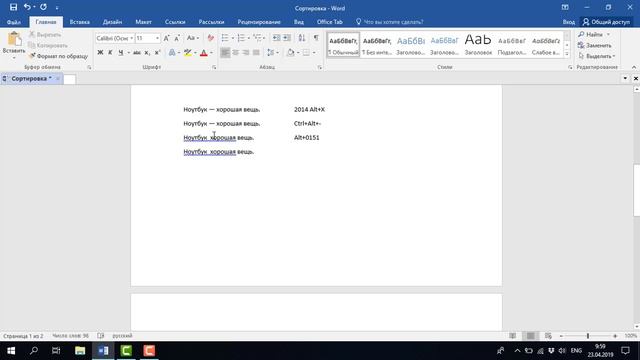Click the Save icon in the title bar
This screenshot has height=360, width=640.
point(13,7)
